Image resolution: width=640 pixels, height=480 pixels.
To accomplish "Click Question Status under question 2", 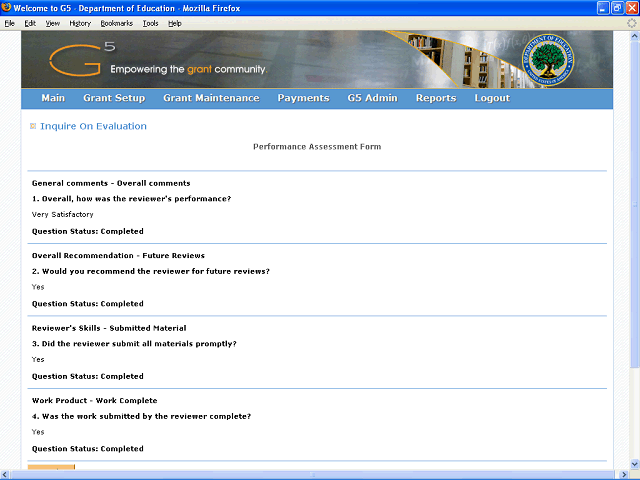I will 88,304.
